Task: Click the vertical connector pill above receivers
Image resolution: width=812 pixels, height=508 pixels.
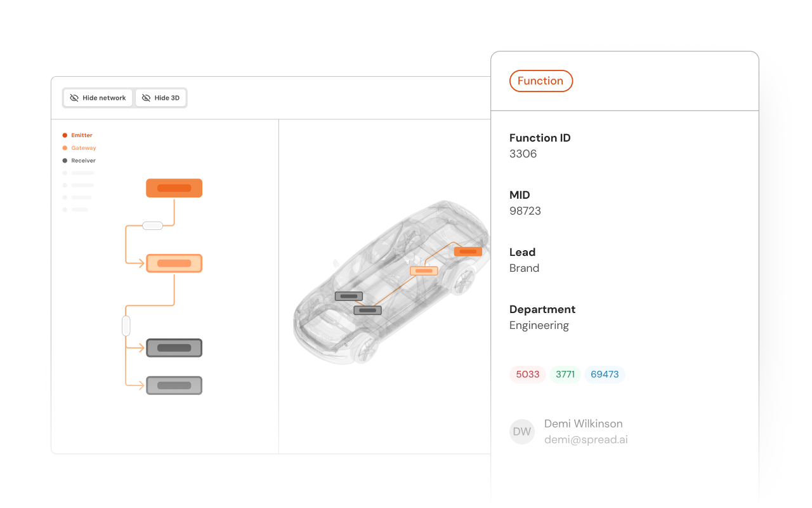Action: coord(126,326)
